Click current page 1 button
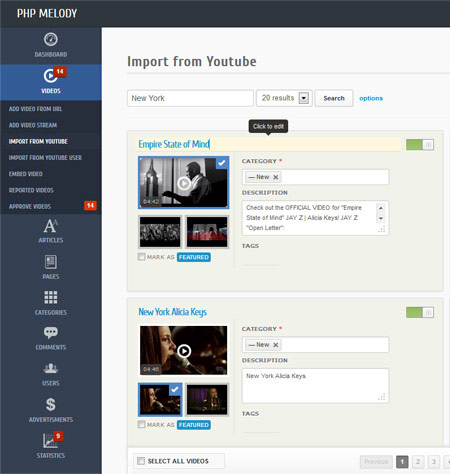Viewport: 450px width, 474px height. 402,462
